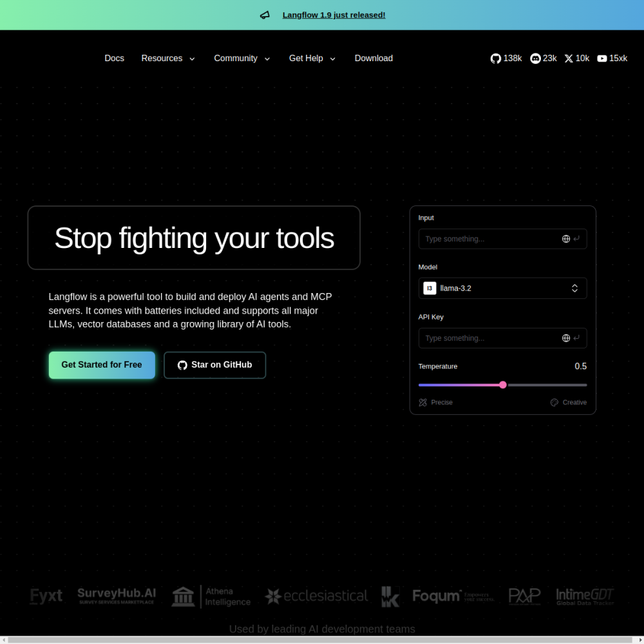Open the Model dropdown llama-3.2

click(x=502, y=288)
